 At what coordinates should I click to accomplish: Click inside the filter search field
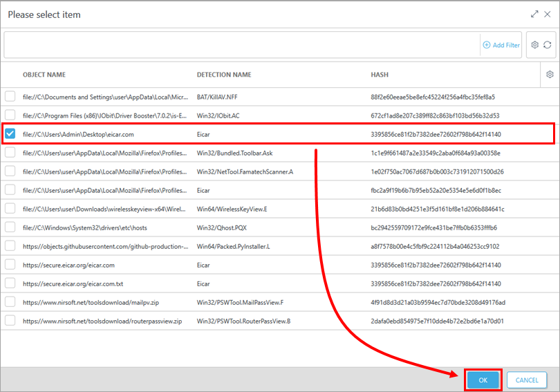click(242, 45)
